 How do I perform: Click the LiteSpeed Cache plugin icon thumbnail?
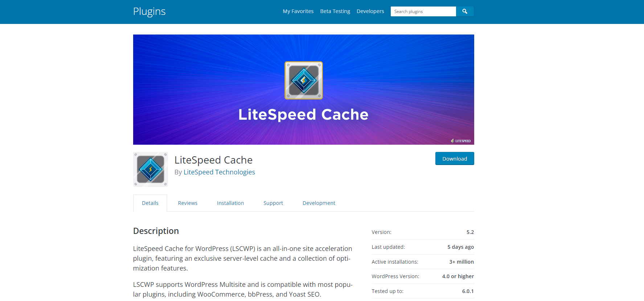coord(151,169)
